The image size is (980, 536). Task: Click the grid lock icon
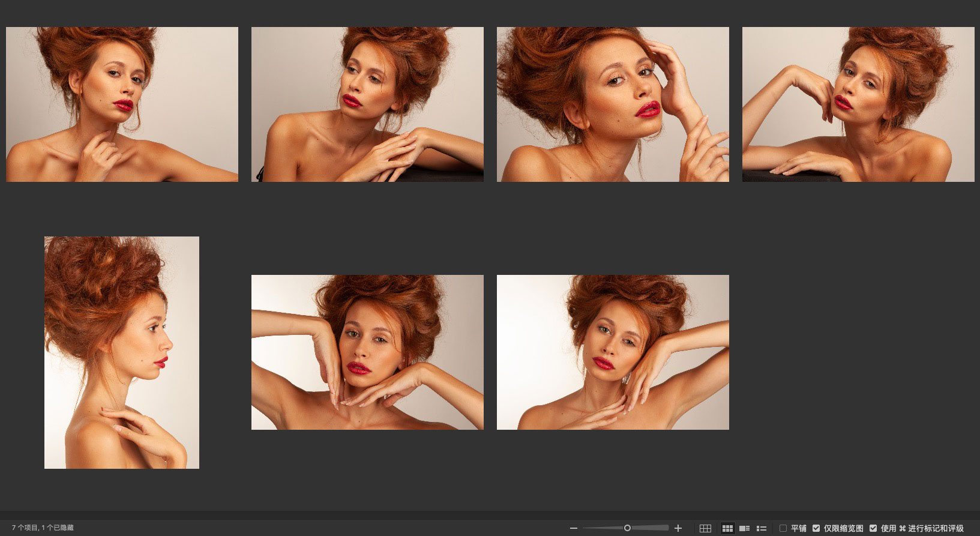coord(705,528)
